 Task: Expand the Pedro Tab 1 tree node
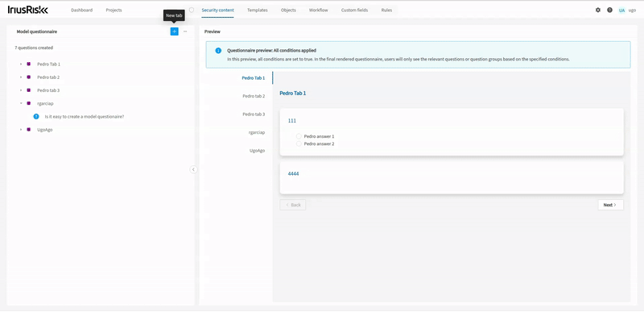21,64
